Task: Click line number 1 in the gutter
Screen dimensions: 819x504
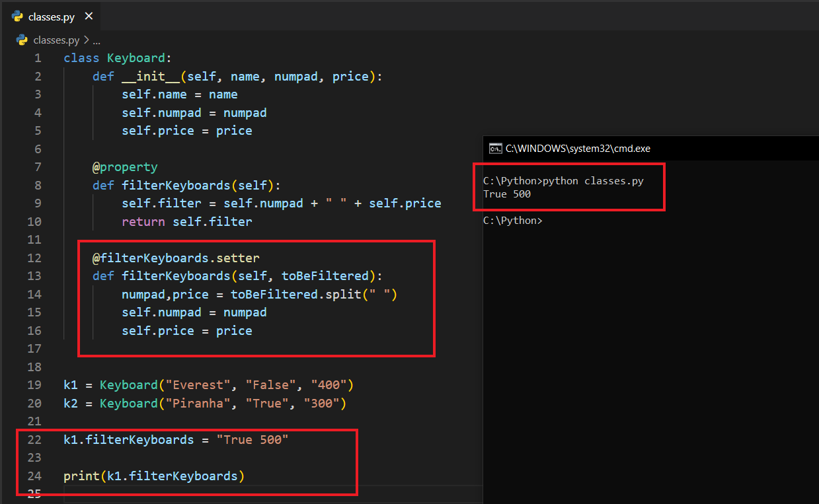Action: pos(38,58)
